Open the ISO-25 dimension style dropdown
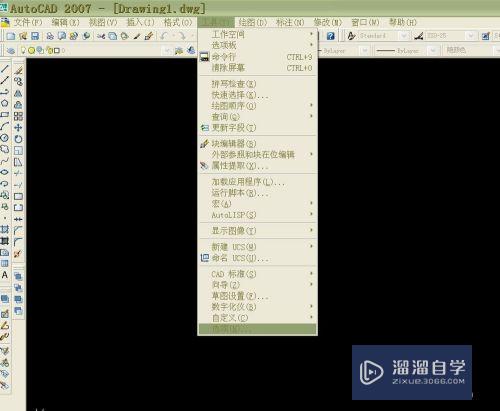The image size is (500, 411). click(x=471, y=36)
